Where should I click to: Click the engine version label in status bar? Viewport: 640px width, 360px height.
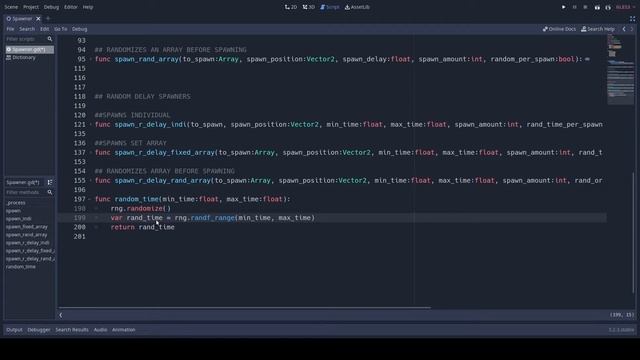click(x=621, y=330)
